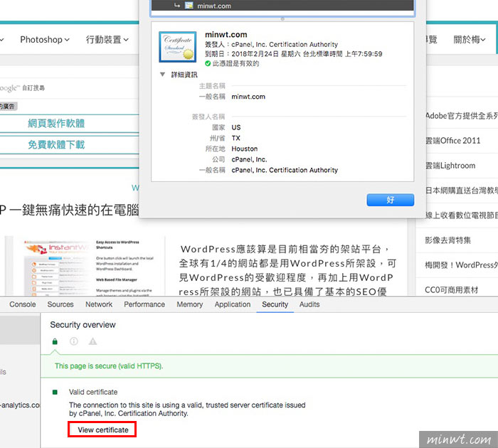Select the info circle filter icon
This screenshot has height=448, width=498.
pos(74,341)
